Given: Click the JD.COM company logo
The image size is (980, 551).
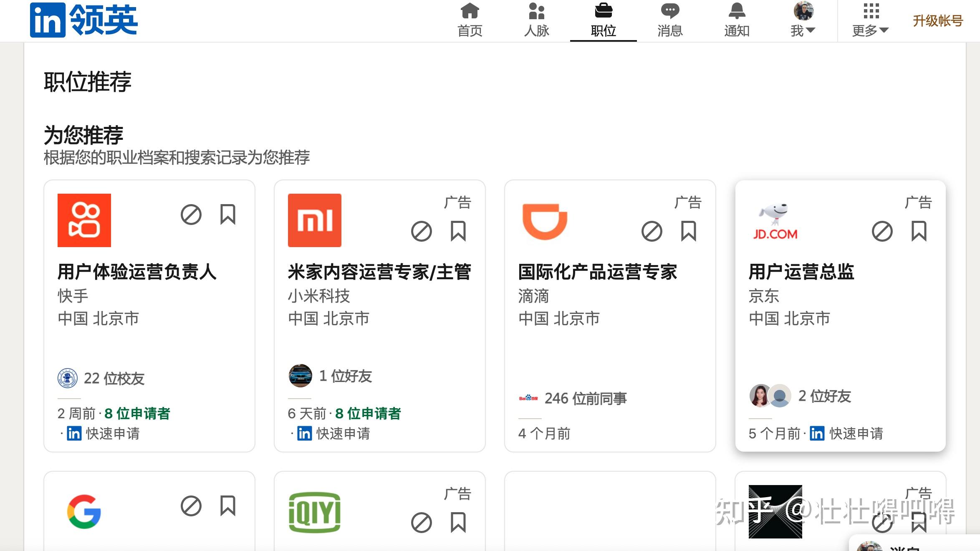Looking at the screenshot, I should tap(775, 220).
